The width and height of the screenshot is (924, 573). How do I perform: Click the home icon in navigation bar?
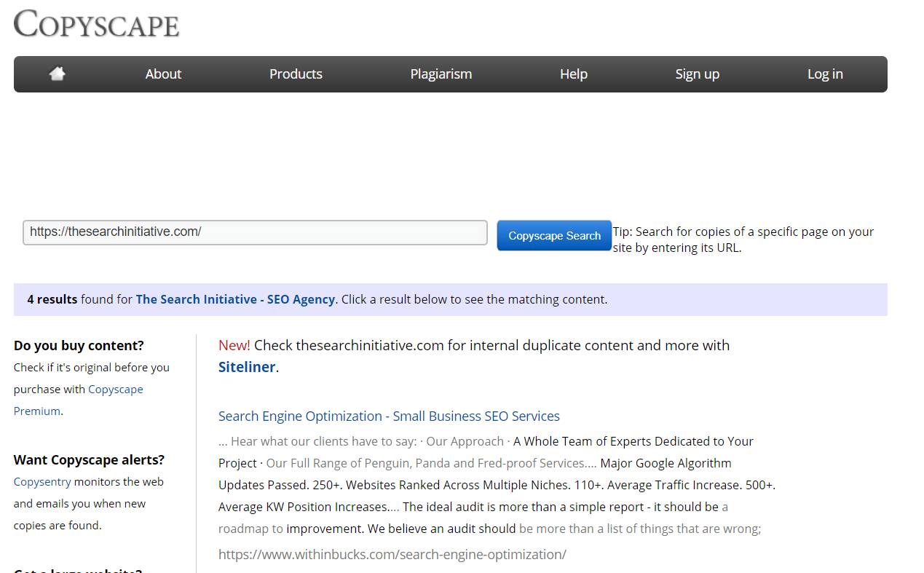click(x=57, y=74)
